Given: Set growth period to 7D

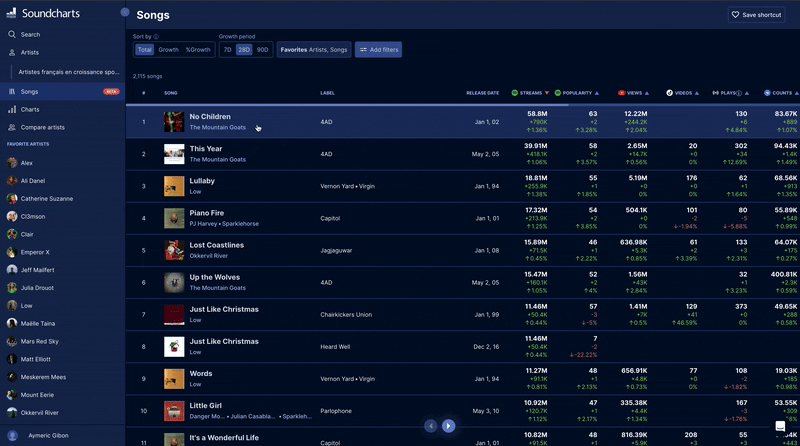Looking at the screenshot, I should 227,49.
